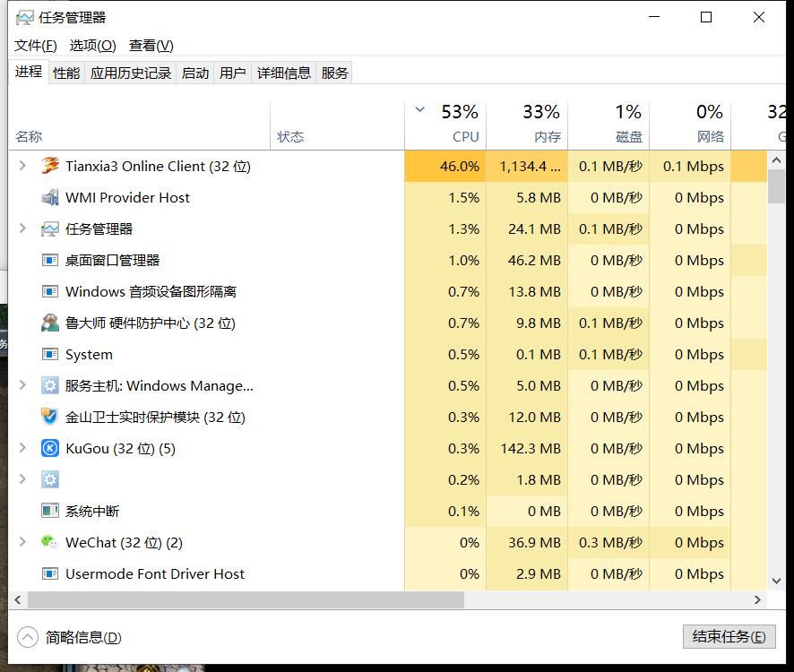
Task: Open the 选项(O) menu
Action: click(x=92, y=46)
